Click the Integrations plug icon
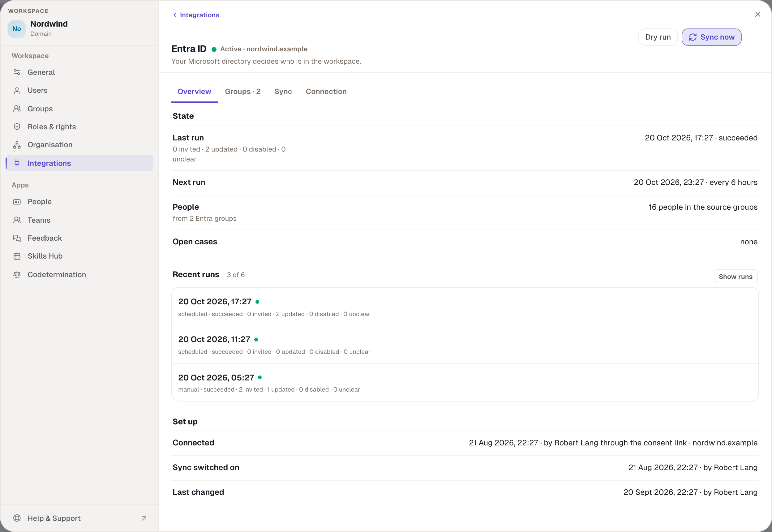The height and width of the screenshot is (532, 772). [17, 163]
